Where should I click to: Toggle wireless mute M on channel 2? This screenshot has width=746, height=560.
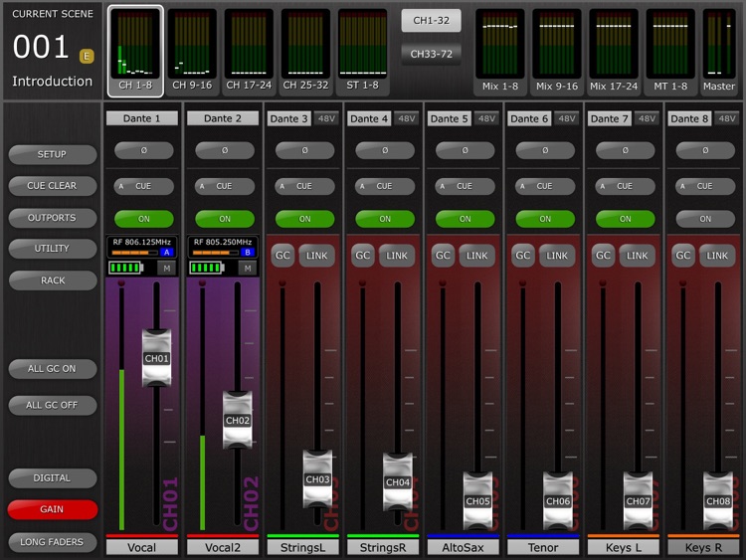248,269
